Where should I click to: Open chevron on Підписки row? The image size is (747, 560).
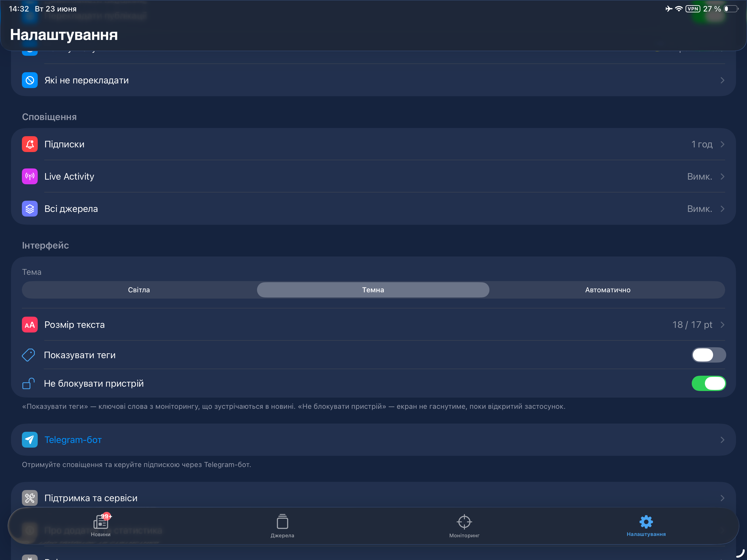click(722, 144)
